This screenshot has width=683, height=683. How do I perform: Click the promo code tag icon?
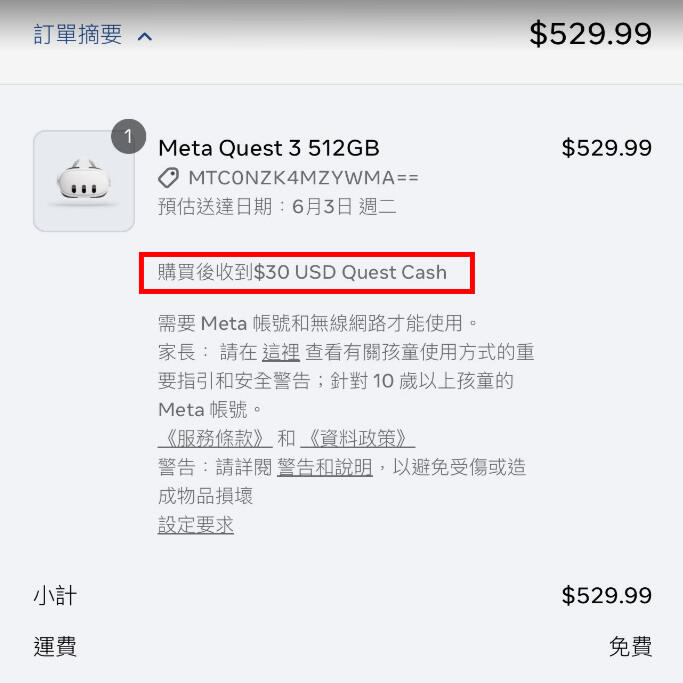169,178
